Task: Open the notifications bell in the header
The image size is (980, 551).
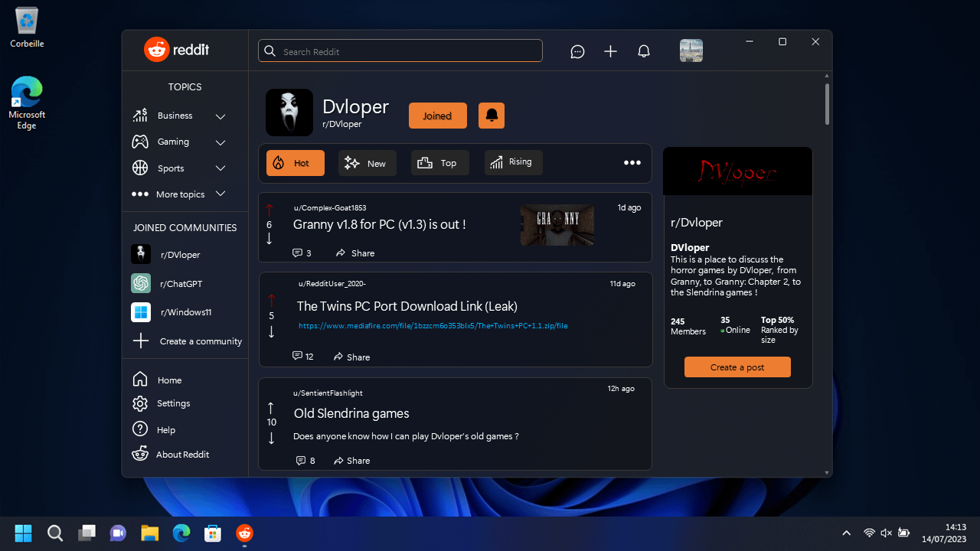Action: (x=644, y=51)
